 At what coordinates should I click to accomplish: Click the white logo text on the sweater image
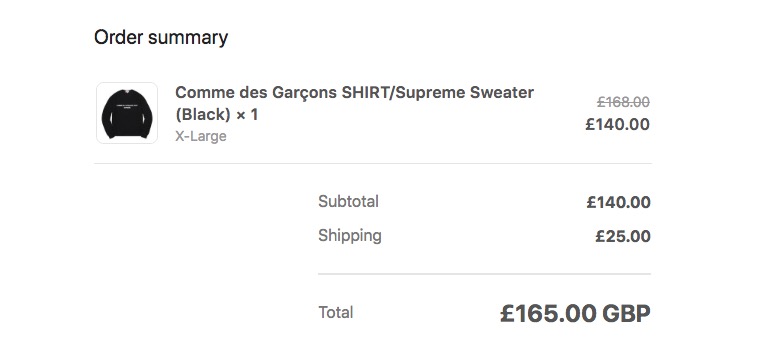[127, 106]
